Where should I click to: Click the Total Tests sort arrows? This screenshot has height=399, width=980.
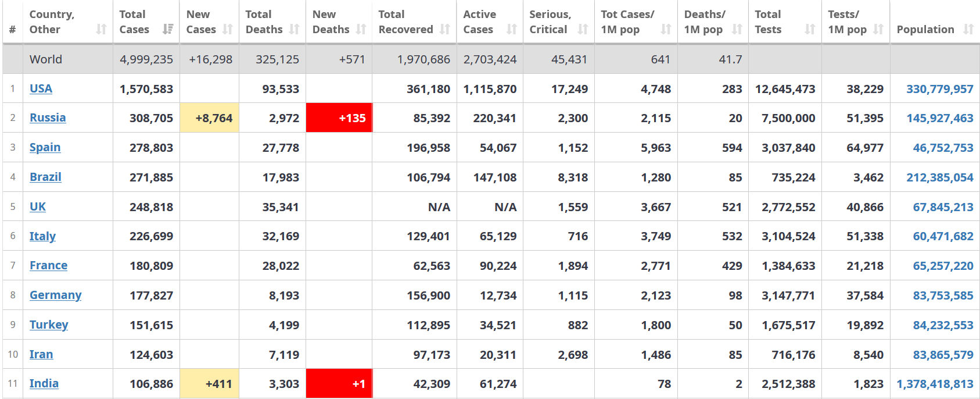[810, 29]
